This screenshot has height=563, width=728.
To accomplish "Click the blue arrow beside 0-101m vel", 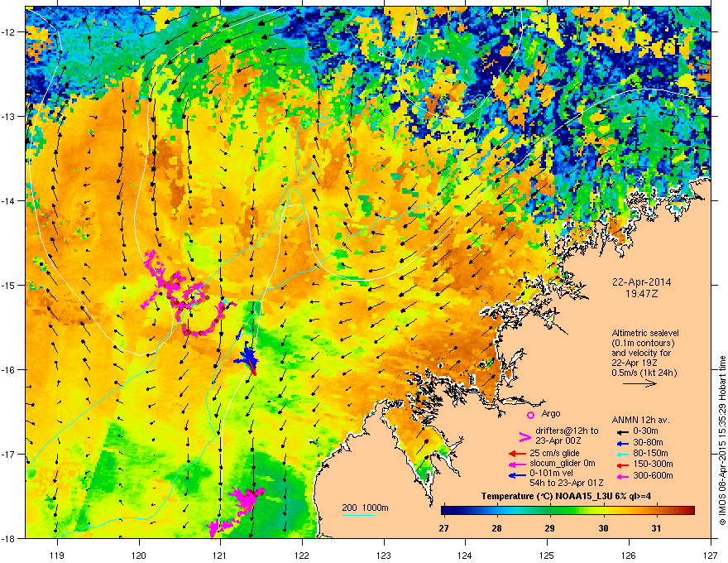I will pyautogui.click(x=517, y=475).
